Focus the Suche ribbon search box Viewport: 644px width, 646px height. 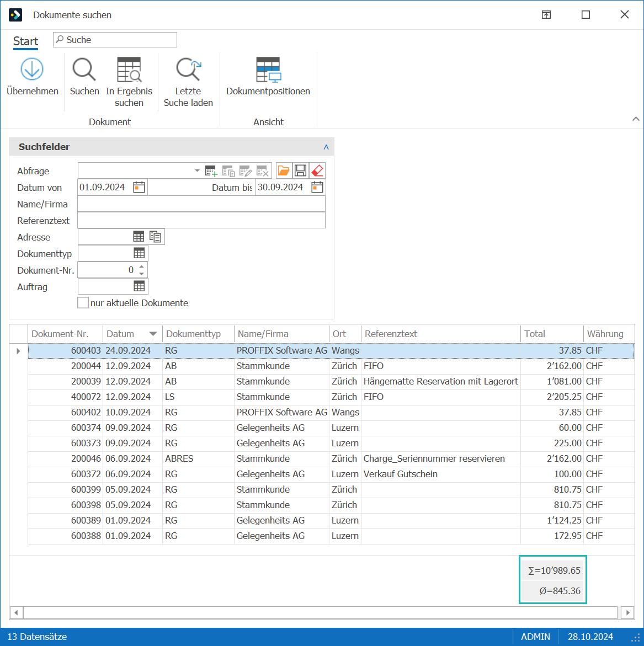point(115,40)
